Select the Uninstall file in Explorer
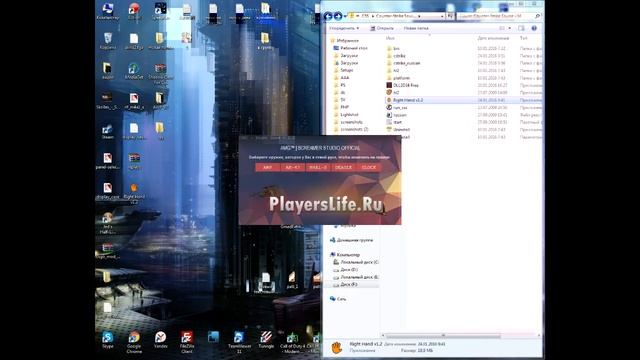The image size is (640, 360). coord(398,129)
